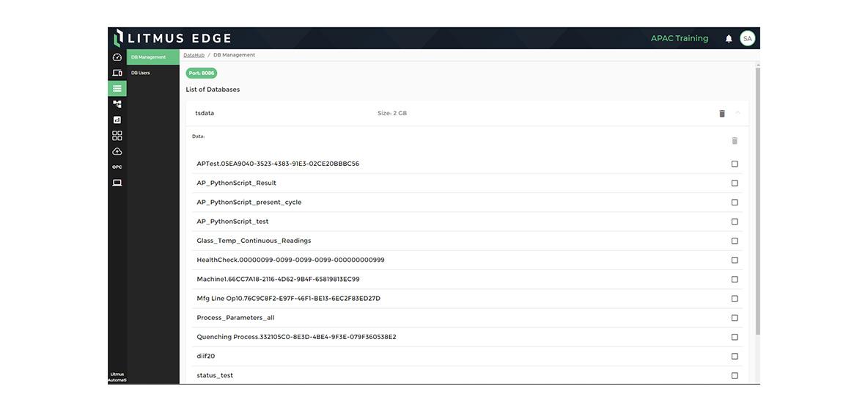Click the vertical scrollbar on the right
This screenshot has height=411, width=868.
click(757, 198)
